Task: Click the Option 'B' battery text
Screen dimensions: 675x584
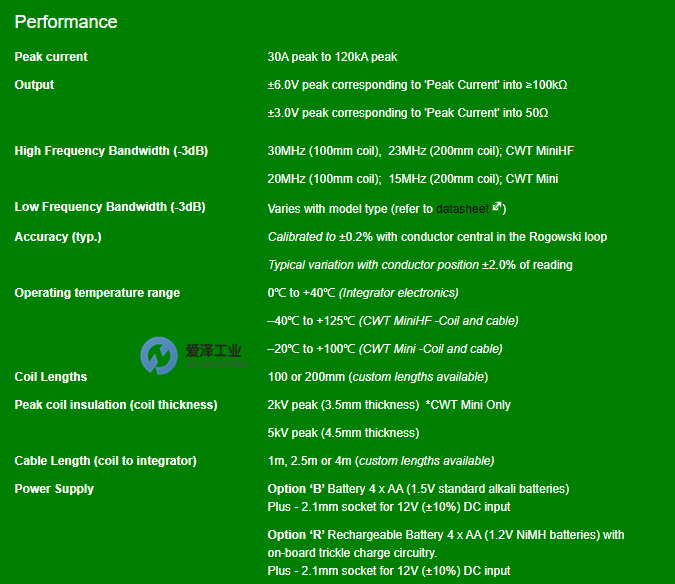Action: [x=418, y=489]
